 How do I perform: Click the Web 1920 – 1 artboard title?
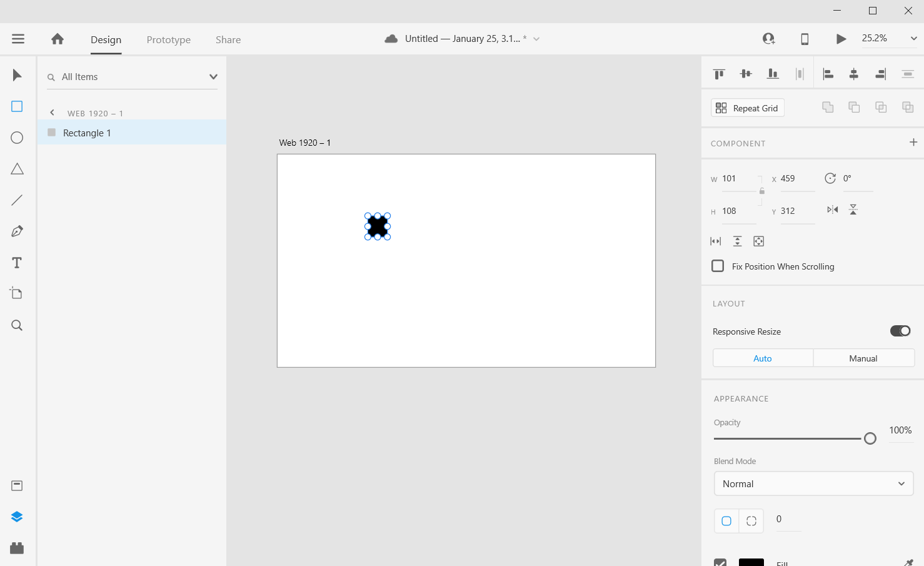coord(305,143)
